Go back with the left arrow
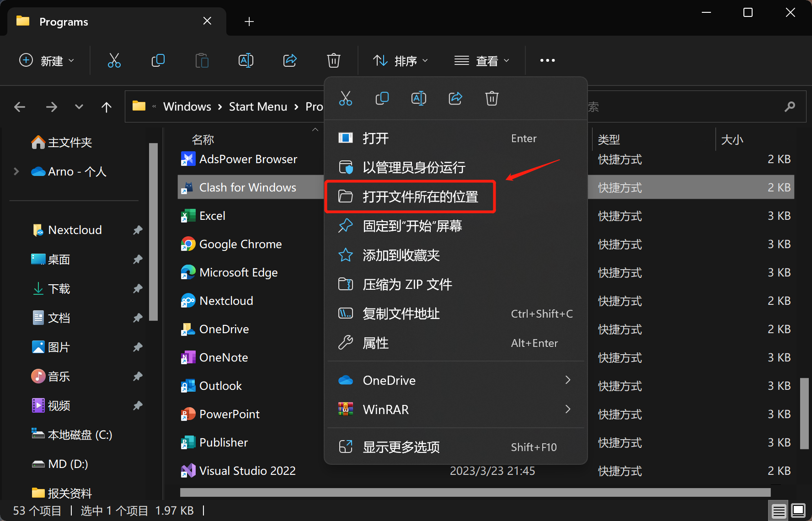 [20, 107]
